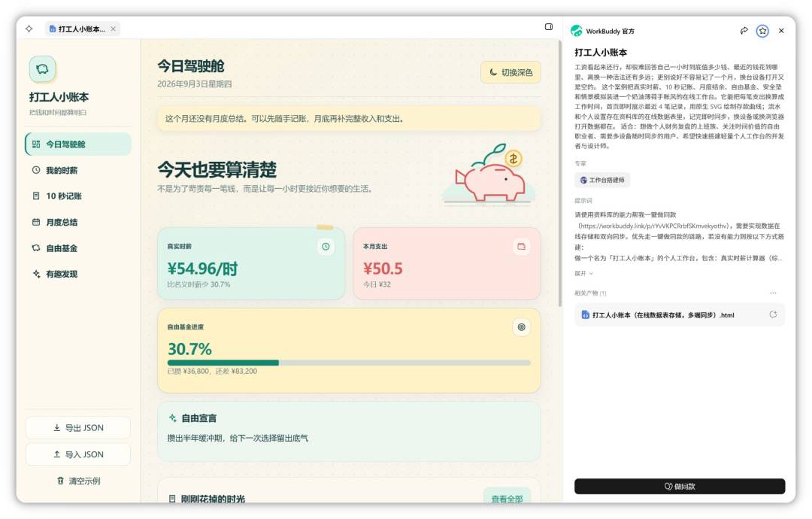The width and height of the screenshot is (812, 519).
Task: Click the 自由基金进度 progress bar
Action: [349, 363]
